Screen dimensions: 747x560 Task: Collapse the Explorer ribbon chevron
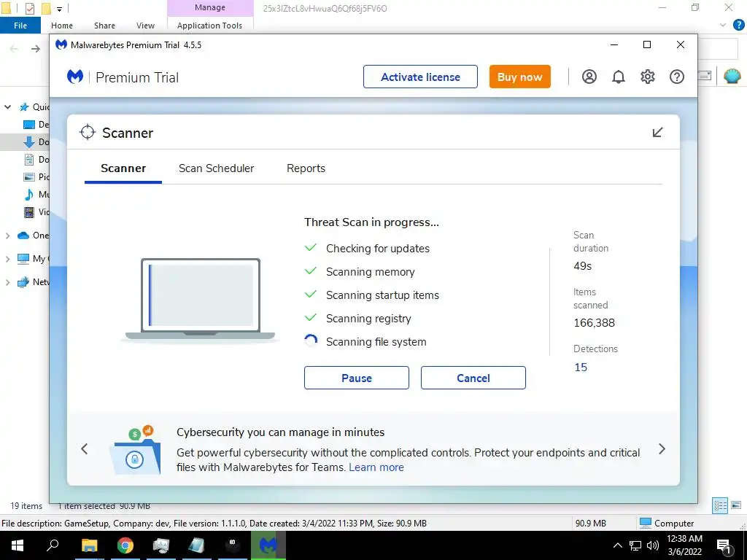(723, 26)
